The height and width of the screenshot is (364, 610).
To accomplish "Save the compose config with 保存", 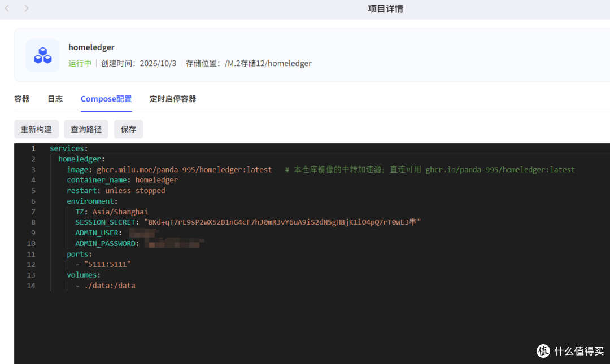I will (128, 129).
